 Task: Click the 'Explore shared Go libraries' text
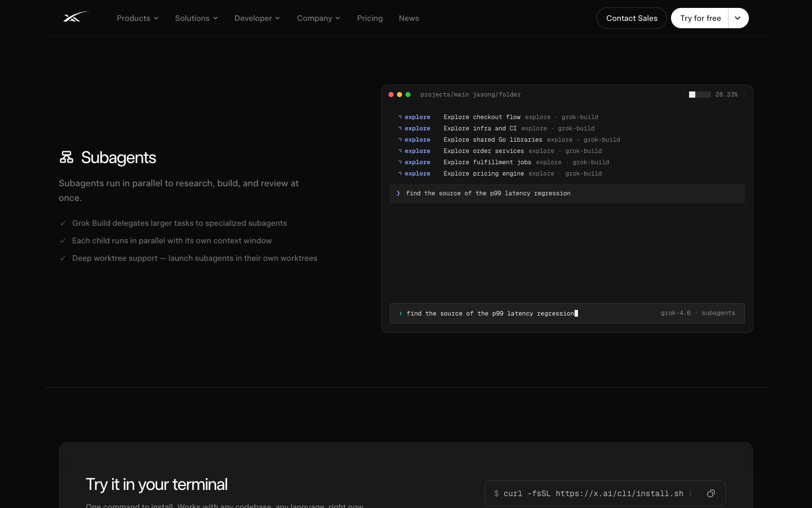click(493, 140)
